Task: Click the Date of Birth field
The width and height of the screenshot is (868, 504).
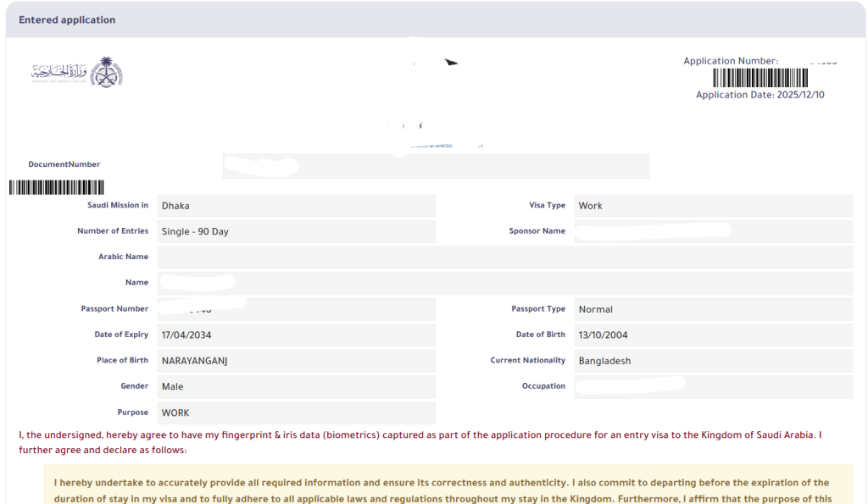Action: [x=713, y=335]
